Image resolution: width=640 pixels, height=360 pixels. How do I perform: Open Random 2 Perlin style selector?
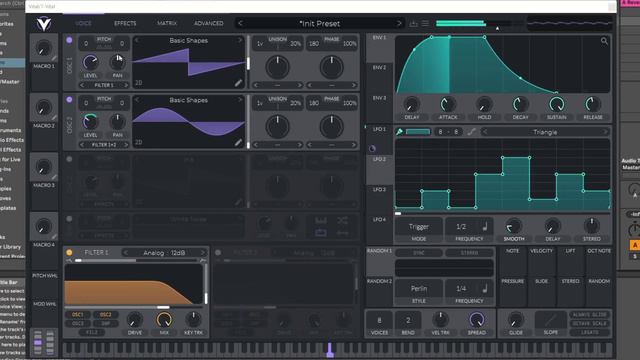point(419,289)
